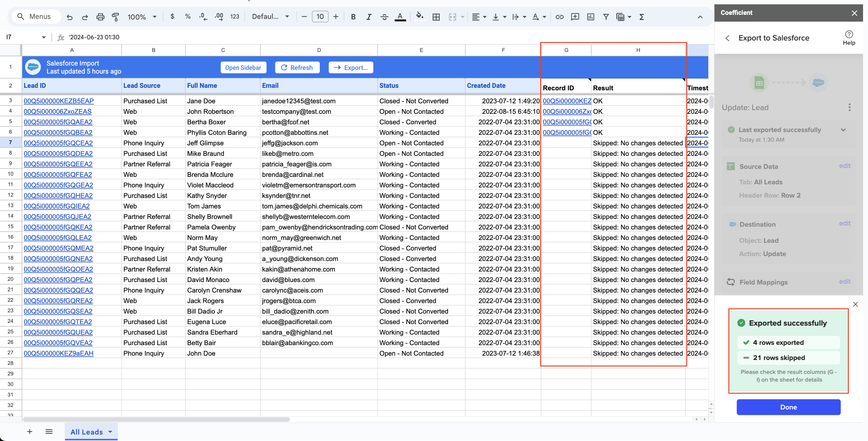Screen dimensions: 868x441
Task: Click the Insert comment icon
Action: tap(575, 16)
